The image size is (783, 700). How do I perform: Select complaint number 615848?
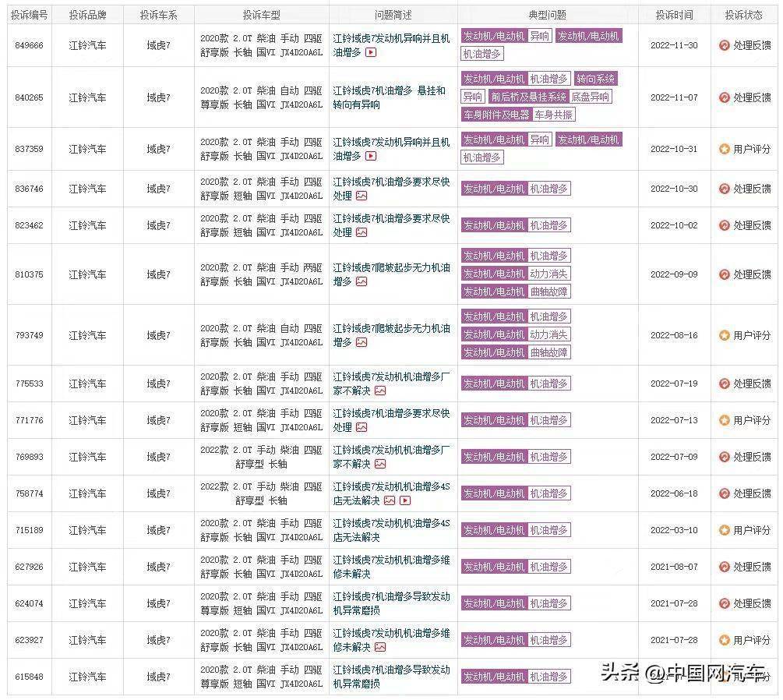(x=29, y=677)
